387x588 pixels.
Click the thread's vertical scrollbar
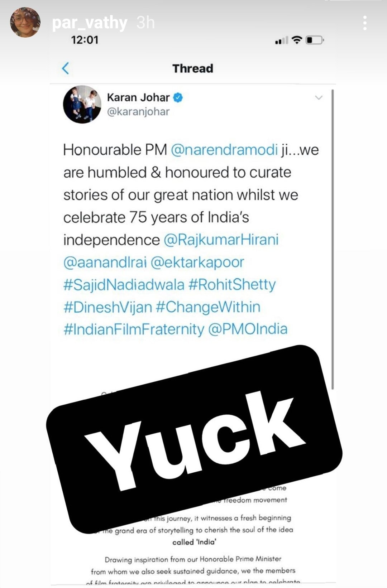pos(333,239)
